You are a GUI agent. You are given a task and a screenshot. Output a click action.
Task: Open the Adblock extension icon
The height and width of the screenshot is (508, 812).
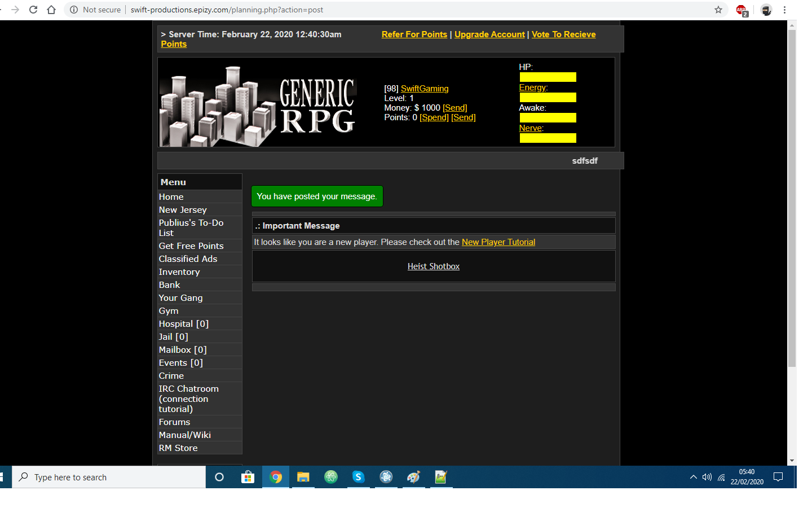click(x=742, y=10)
